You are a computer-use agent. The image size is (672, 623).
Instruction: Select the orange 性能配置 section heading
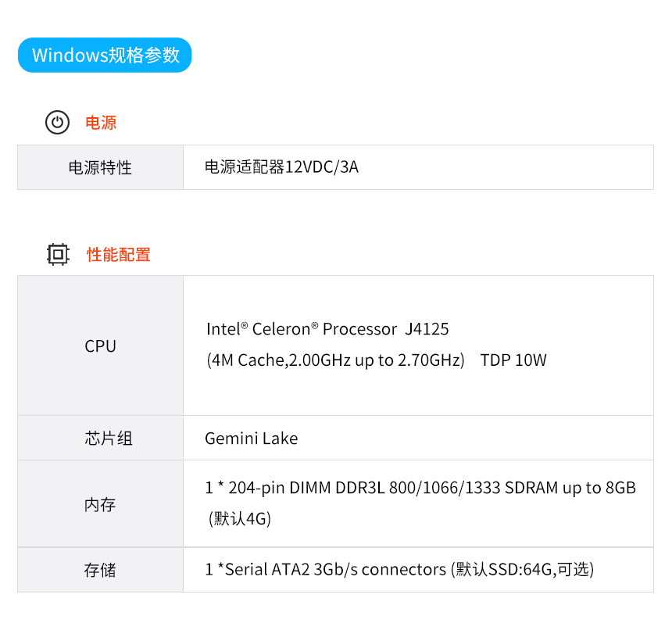coord(119,254)
